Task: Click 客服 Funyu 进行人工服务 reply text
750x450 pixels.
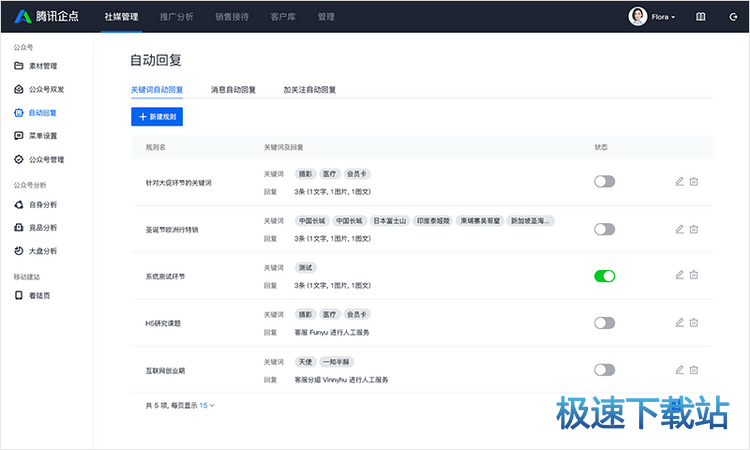Action: click(331, 332)
